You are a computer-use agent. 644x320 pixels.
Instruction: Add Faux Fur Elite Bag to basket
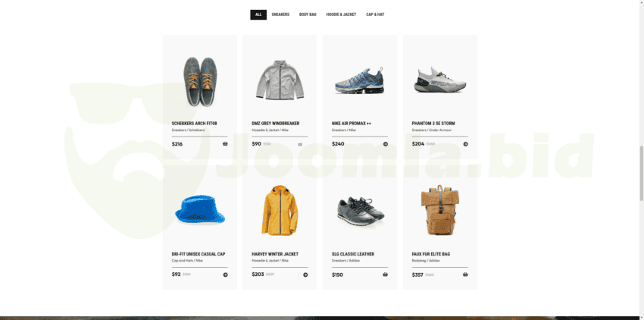pos(465,275)
